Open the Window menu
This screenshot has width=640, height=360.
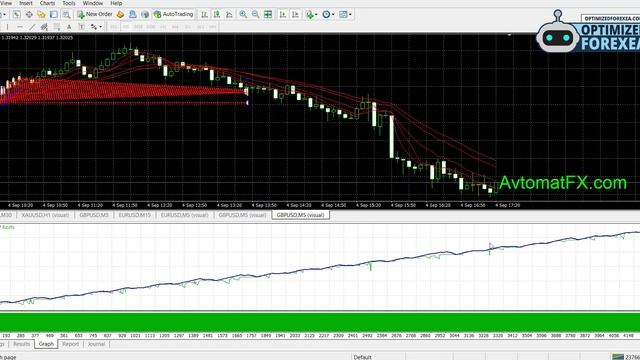[93, 3]
